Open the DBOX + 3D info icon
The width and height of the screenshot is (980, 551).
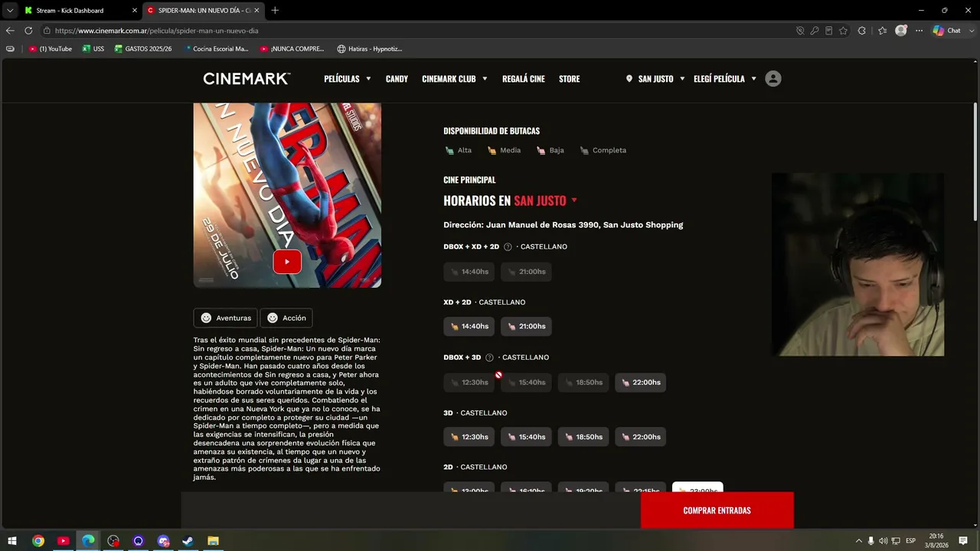click(x=489, y=357)
